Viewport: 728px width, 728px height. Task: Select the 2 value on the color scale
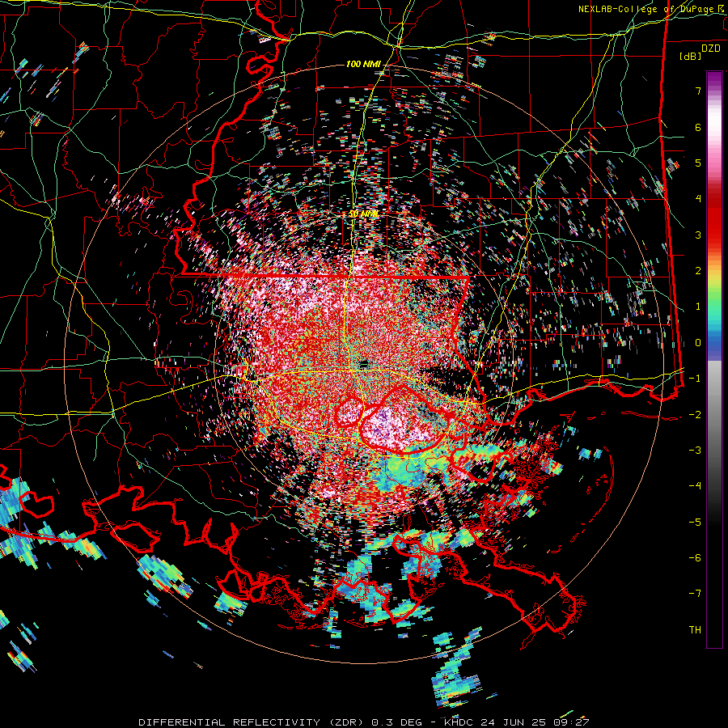coord(698,271)
